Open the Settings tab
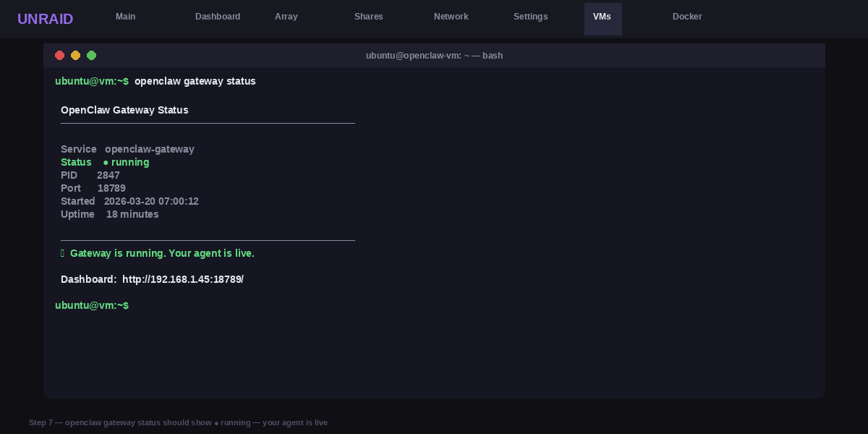The image size is (868, 434). [x=531, y=17]
